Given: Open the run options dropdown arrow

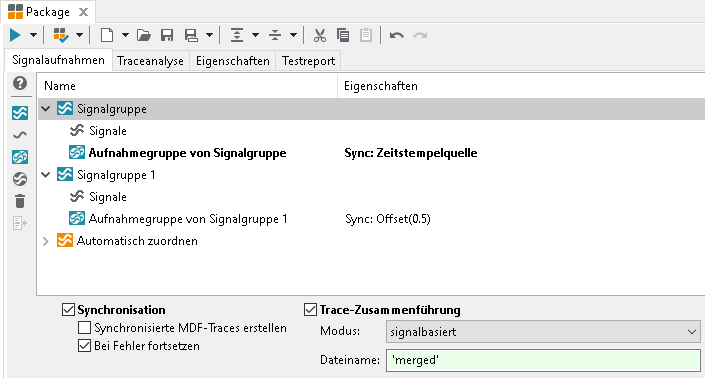Looking at the screenshot, I should click(x=33, y=35).
